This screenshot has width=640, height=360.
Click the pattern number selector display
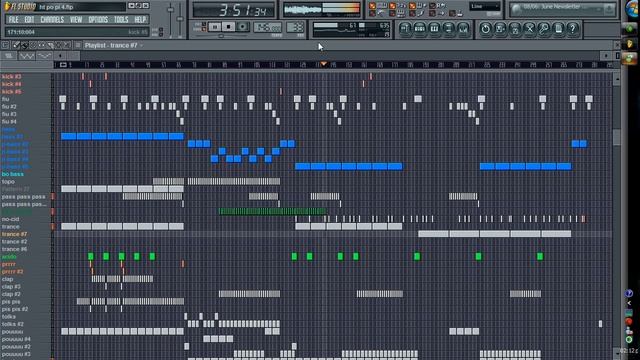pyautogui.click(x=295, y=27)
